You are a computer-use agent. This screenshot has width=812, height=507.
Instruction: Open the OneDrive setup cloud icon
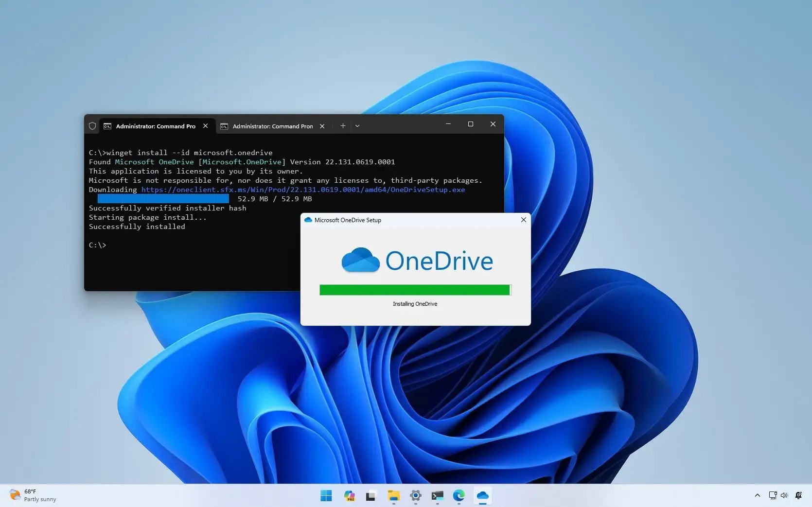tap(308, 220)
